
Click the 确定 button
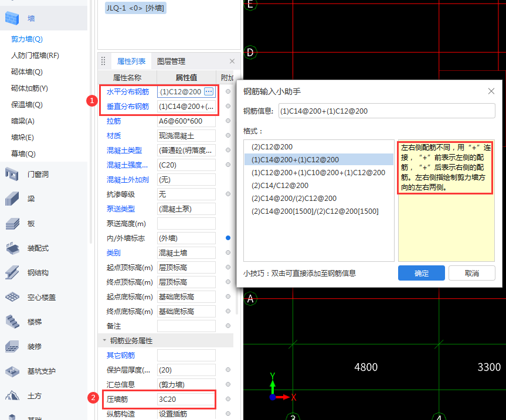(x=422, y=273)
